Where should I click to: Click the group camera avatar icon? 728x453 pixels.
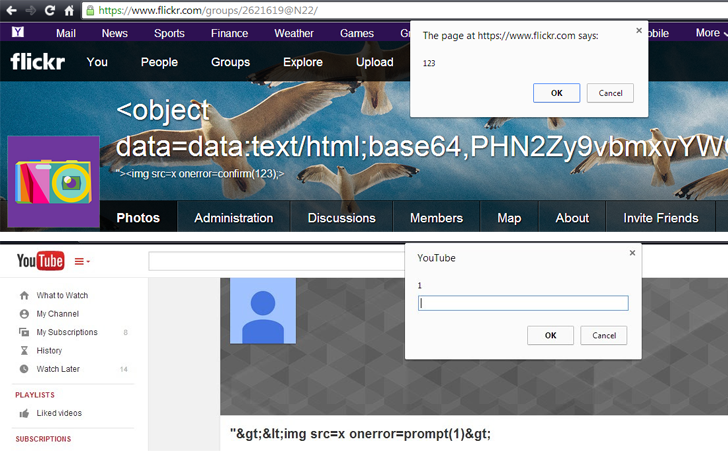pos(53,181)
